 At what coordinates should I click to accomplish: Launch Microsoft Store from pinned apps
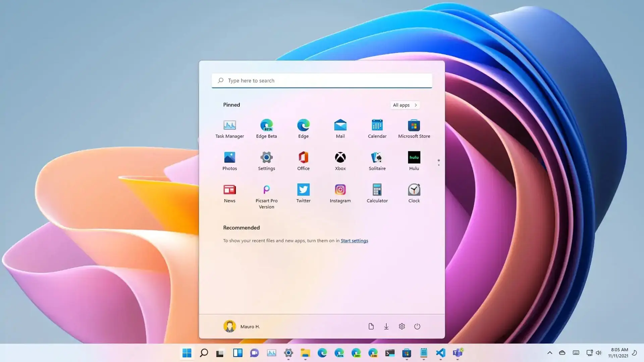pyautogui.click(x=414, y=129)
